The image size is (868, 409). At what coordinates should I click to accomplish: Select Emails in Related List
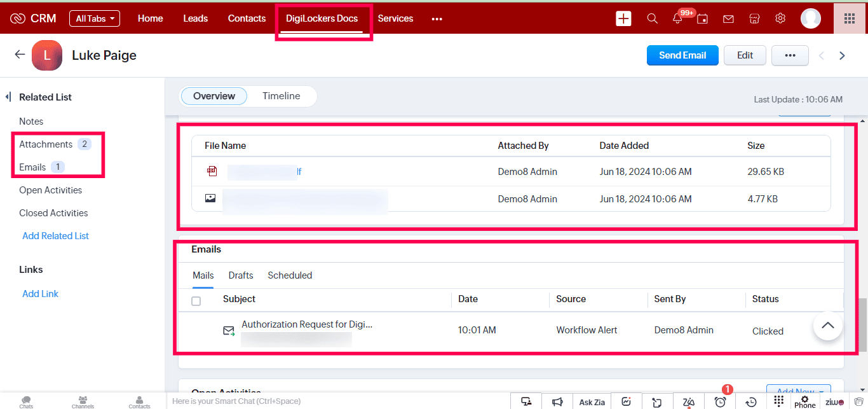click(32, 167)
